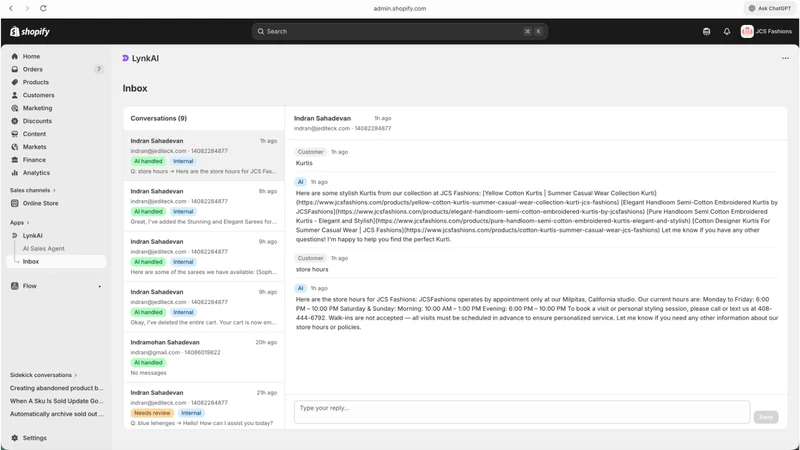Image resolution: width=800 pixels, height=450 pixels.
Task: Open When A Sku Is Sold conversation
Action: (x=56, y=401)
